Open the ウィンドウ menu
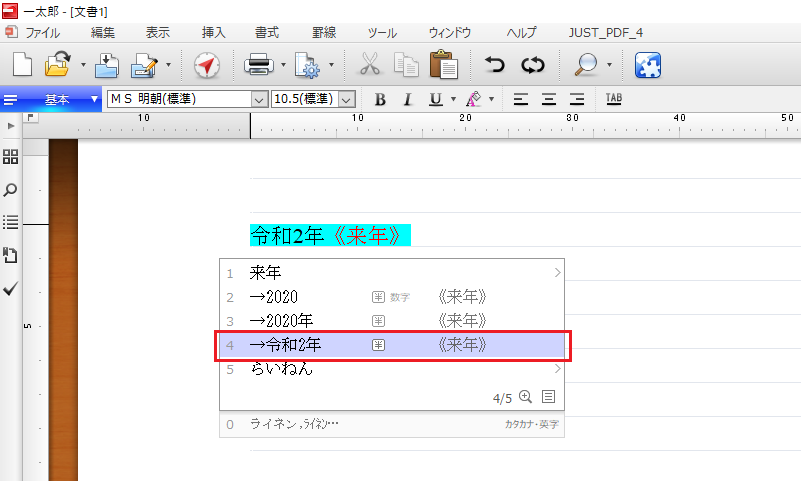The width and height of the screenshot is (801, 481). [x=450, y=33]
